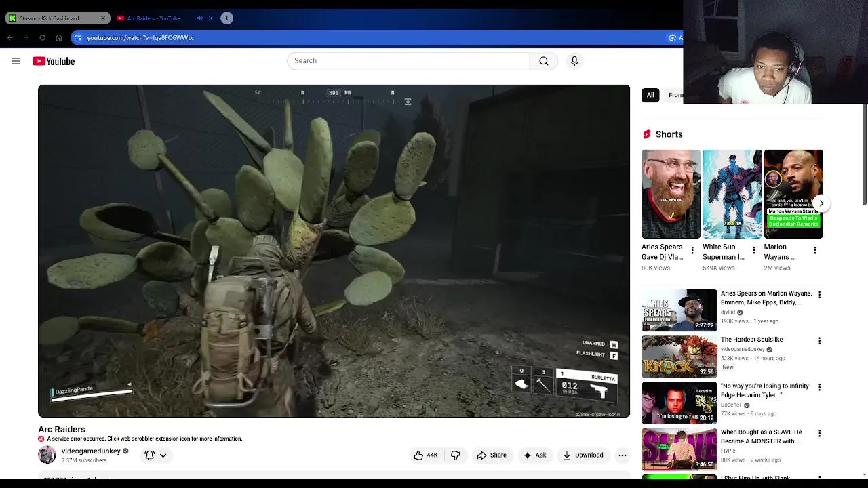Open menu for Bought as a SLAVE video

pos(819,433)
